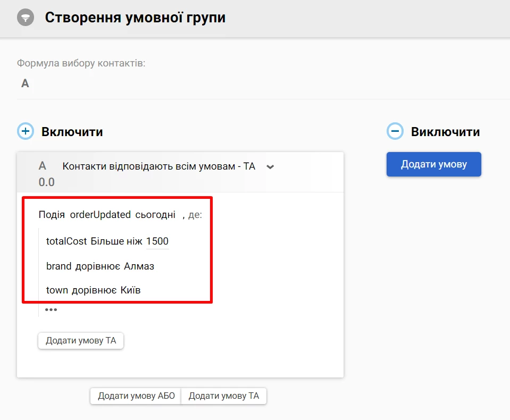Open the three-dots menu under conditions
The image size is (510, 420).
point(51,309)
